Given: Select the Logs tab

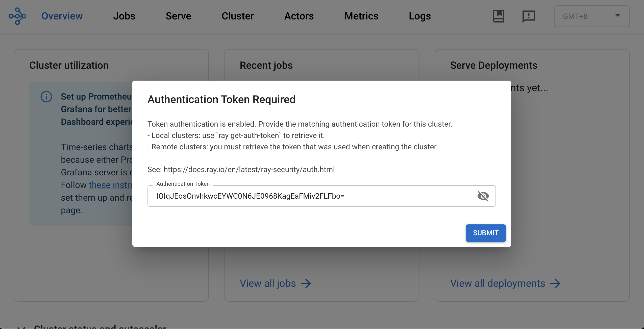Looking at the screenshot, I should coord(419,16).
